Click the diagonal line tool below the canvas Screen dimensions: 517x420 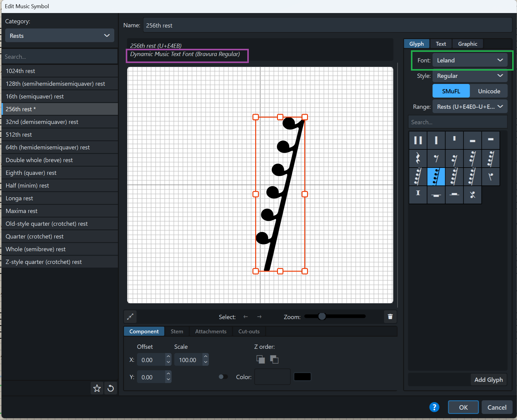coord(130,317)
